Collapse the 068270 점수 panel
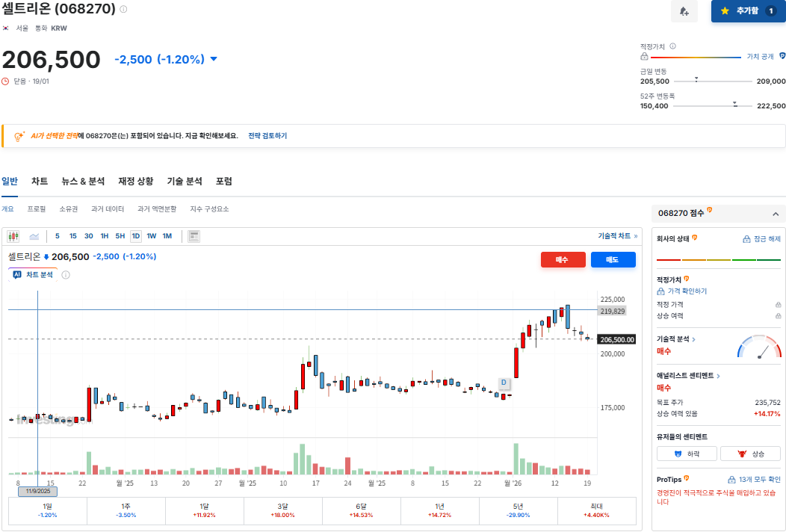The width and height of the screenshot is (786, 532). point(776,214)
